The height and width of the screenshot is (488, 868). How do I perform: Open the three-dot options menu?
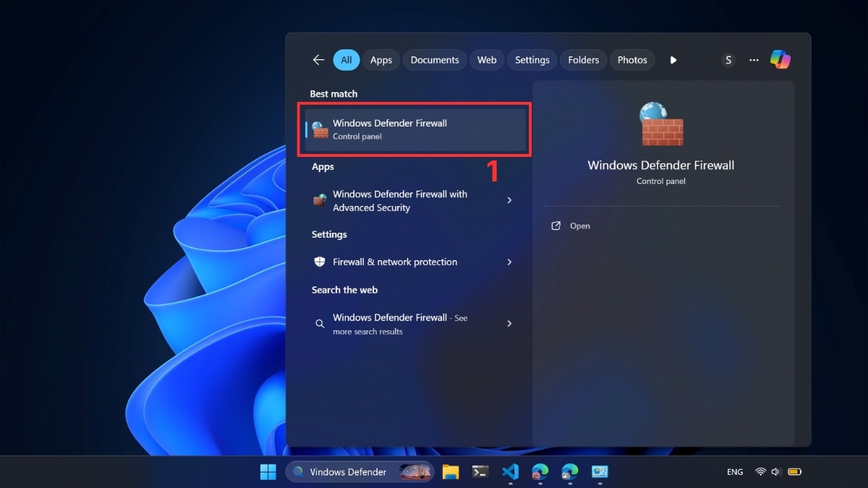[x=754, y=60]
